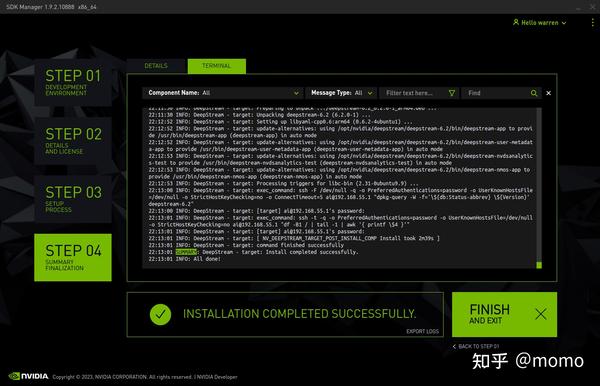Switch to the Details tab
This screenshot has width=600, height=386.
[x=156, y=66]
